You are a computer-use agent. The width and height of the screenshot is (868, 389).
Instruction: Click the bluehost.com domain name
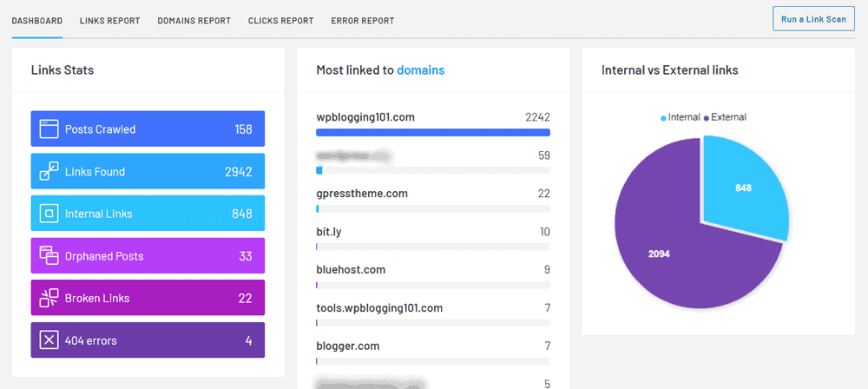351,270
